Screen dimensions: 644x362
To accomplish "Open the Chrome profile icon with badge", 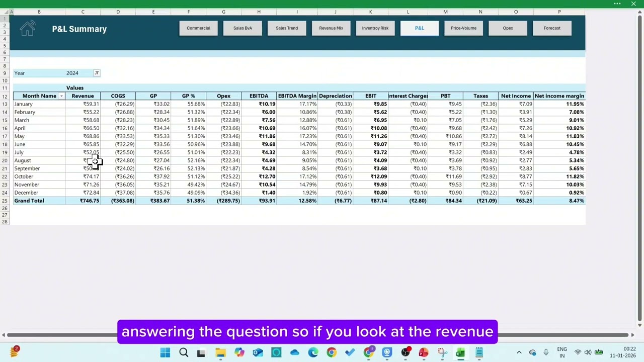I will (x=369, y=353).
